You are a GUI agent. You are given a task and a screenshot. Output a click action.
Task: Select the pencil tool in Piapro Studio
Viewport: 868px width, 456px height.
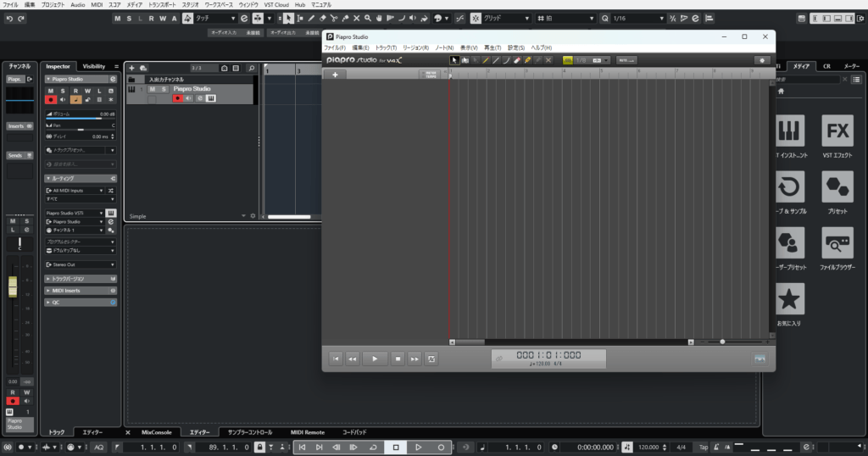(486, 60)
